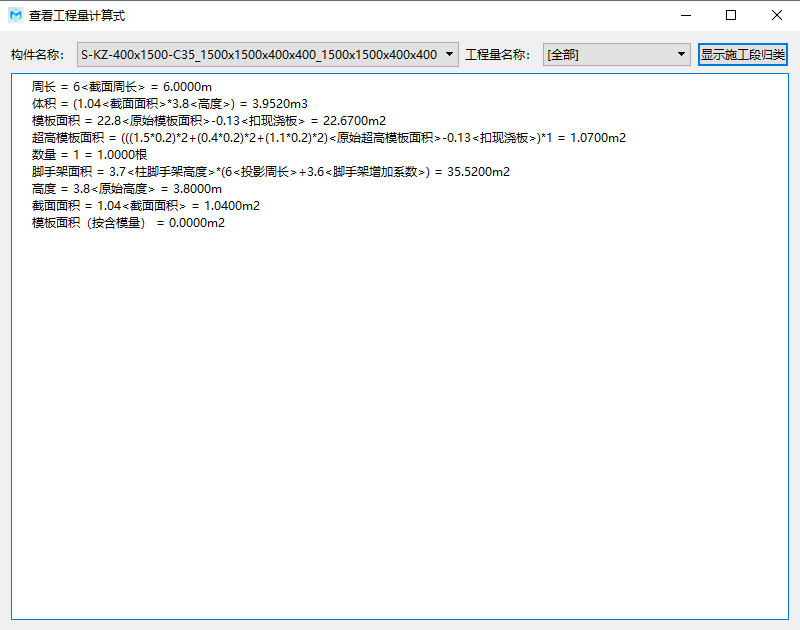Click the 超高模板面积 = 1.0700m2 line
The image size is (800, 630).
(x=329, y=138)
